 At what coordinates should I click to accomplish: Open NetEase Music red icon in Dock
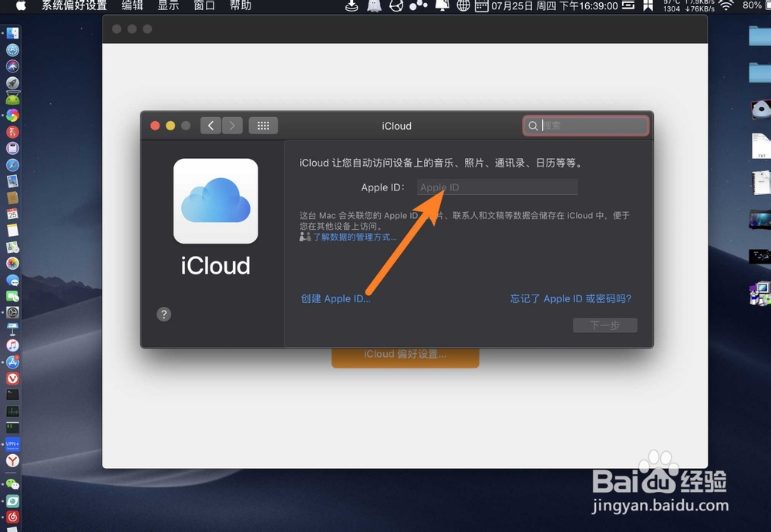pyautogui.click(x=13, y=517)
